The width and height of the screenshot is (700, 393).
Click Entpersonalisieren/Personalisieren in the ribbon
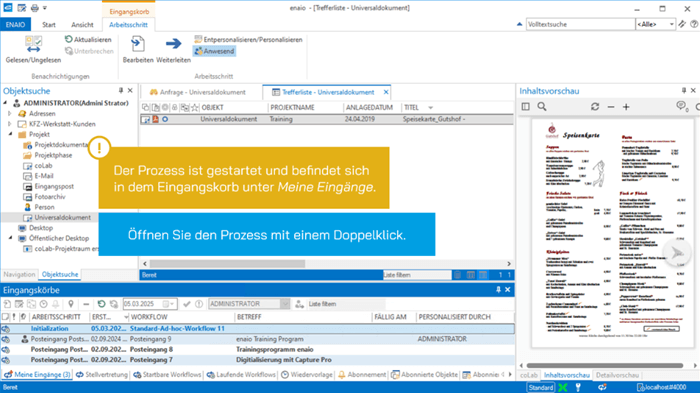248,39
